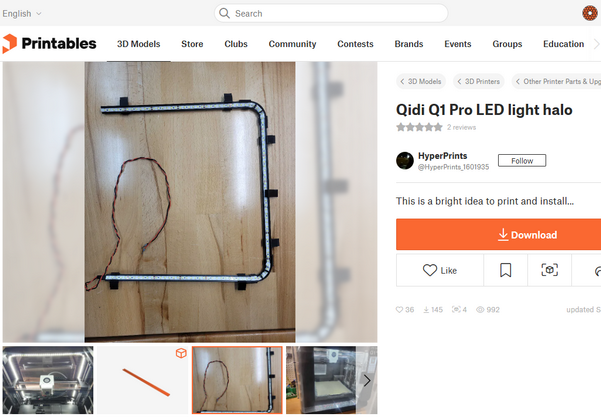601x418 pixels.
Task: Open the 3D viewer cube icon on thumbnail
Action: tap(181, 353)
